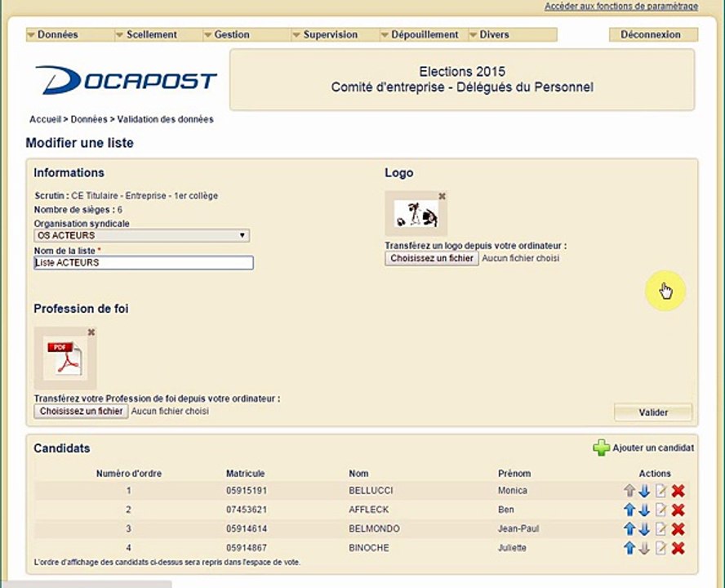Screen dimensions: 725x588
Task: Click matricule 05914614 cell
Action: pyautogui.click(x=247, y=528)
